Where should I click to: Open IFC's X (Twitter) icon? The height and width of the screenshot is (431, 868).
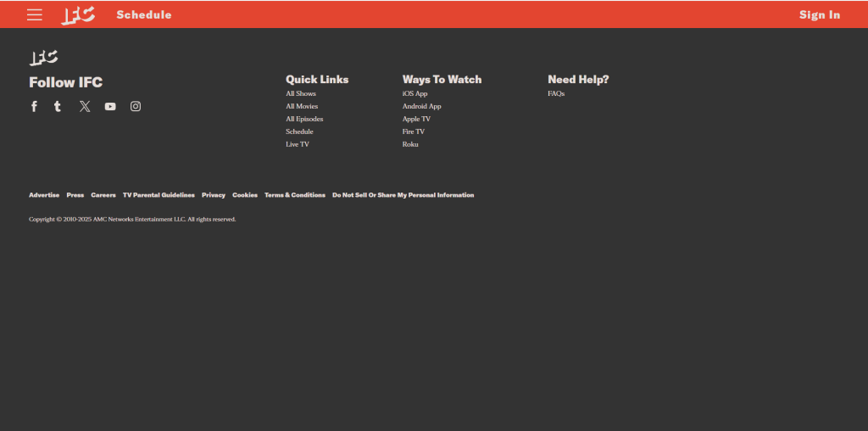(x=85, y=106)
